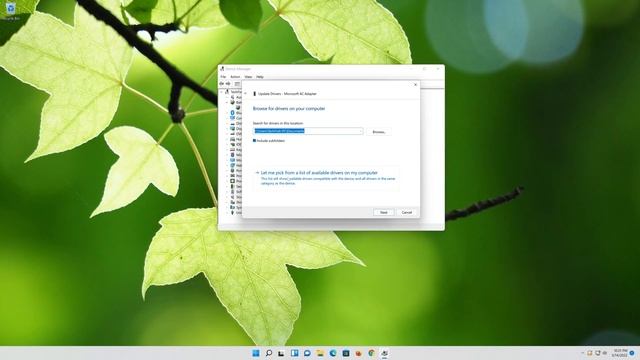Launch Microsoft Edge from taskbar
640x360 pixels.
tap(333, 353)
